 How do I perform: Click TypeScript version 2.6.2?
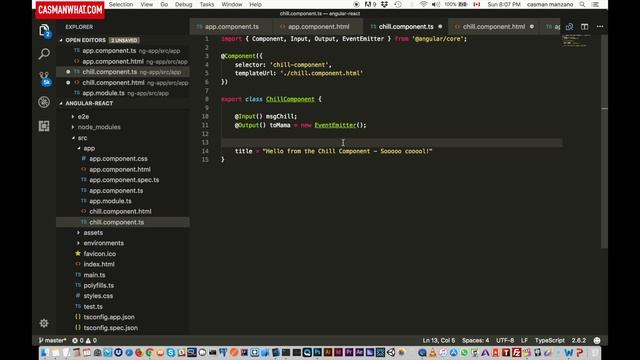pos(579,340)
